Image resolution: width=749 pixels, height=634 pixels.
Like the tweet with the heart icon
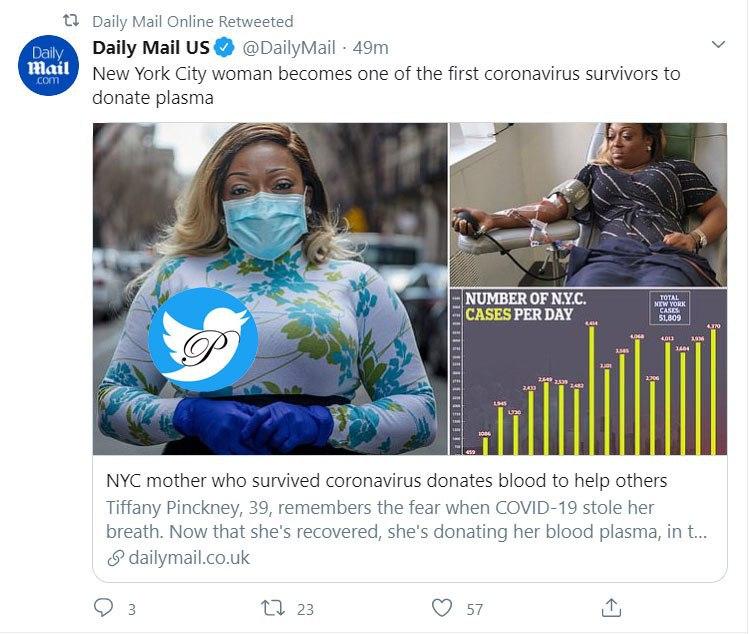(x=441, y=607)
